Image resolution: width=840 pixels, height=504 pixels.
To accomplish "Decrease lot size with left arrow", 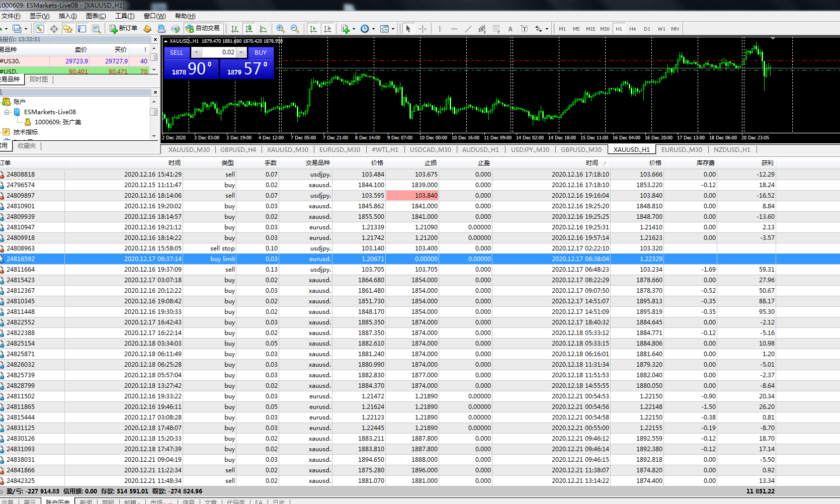I will pyautogui.click(x=197, y=52).
